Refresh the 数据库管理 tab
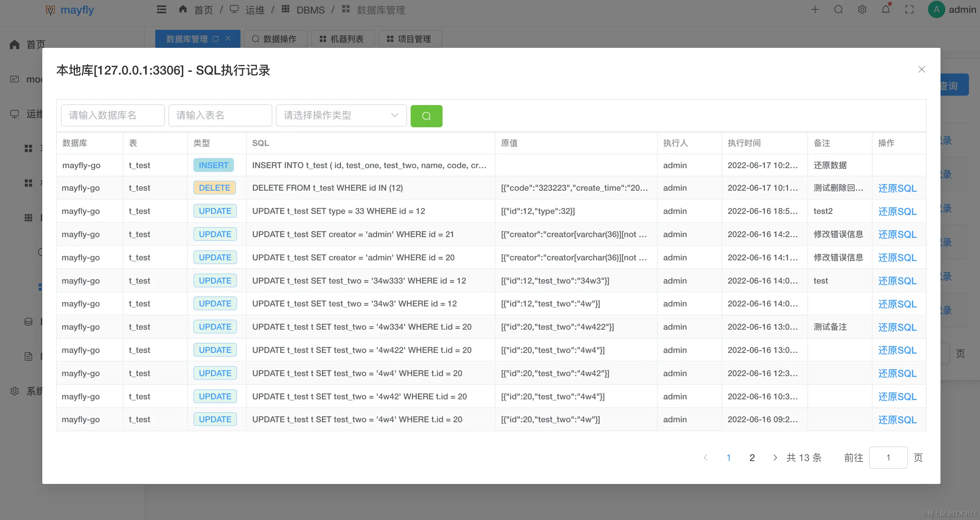This screenshot has height=520, width=980. 216,39
